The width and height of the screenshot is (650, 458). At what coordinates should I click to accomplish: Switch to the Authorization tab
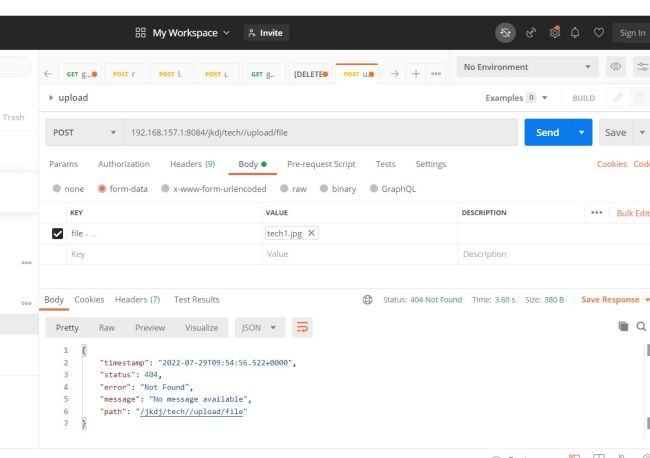[124, 164]
